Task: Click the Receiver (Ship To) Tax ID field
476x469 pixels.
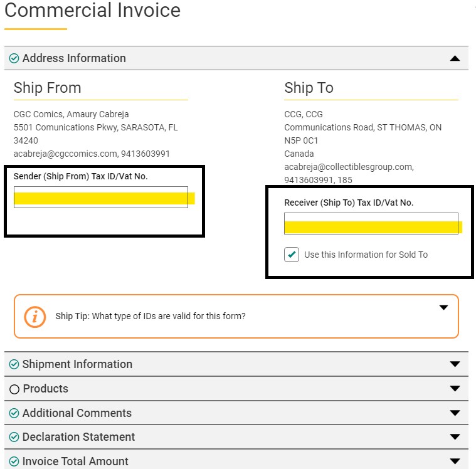Action: (371, 224)
